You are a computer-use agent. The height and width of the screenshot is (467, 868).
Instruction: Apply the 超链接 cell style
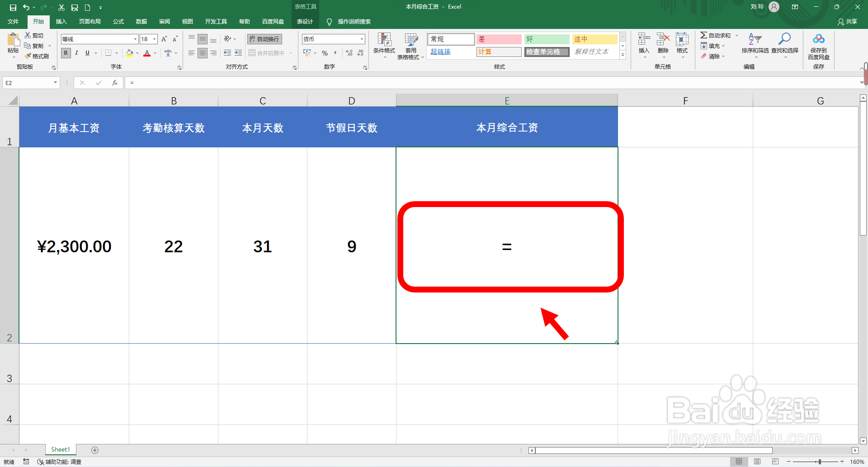[x=451, y=52]
